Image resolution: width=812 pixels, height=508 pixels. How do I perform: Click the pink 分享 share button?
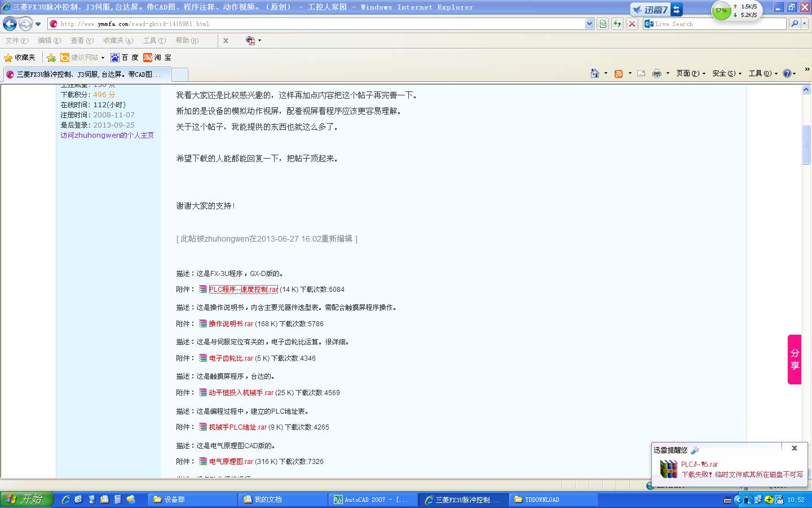795,360
